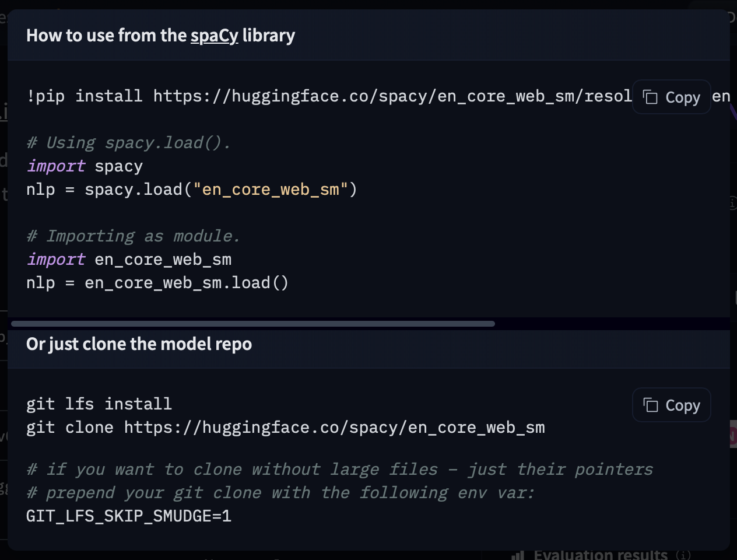Viewport: 737px width, 560px height.
Task: Click the "en_core_web_sm" string in spacy.load
Action: point(271,190)
